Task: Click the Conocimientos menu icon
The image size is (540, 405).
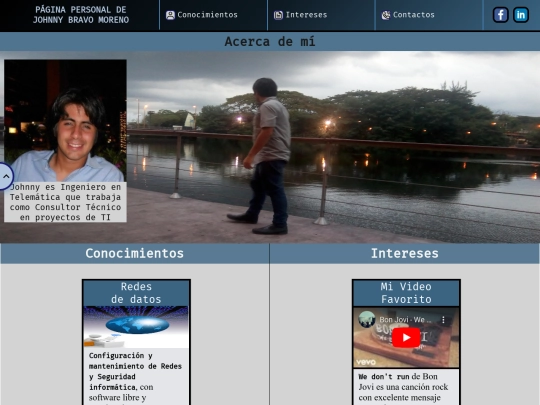Action: pyautogui.click(x=170, y=15)
